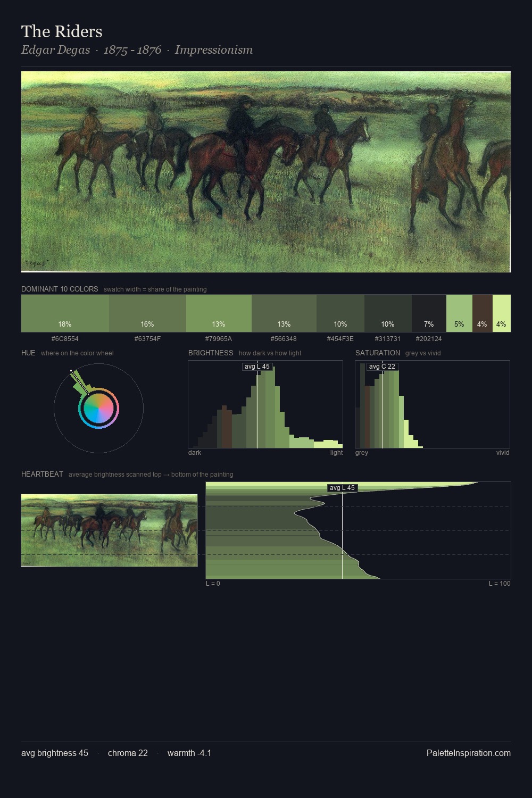Click the 10% swatch #454F3E
The image size is (532, 798).
pyautogui.click(x=340, y=313)
